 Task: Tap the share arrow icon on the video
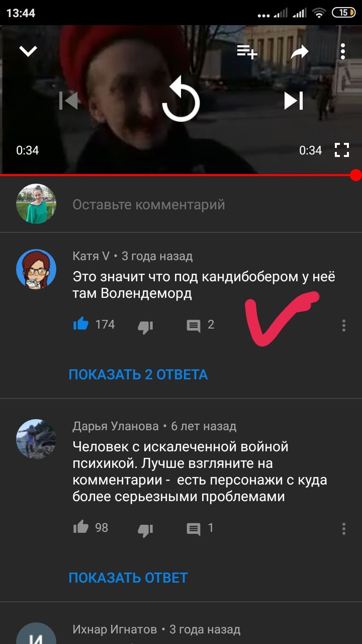click(300, 51)
